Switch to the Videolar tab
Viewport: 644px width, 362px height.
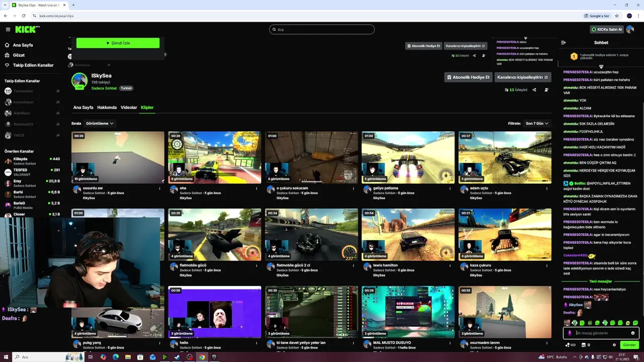[x=129, y=108]
